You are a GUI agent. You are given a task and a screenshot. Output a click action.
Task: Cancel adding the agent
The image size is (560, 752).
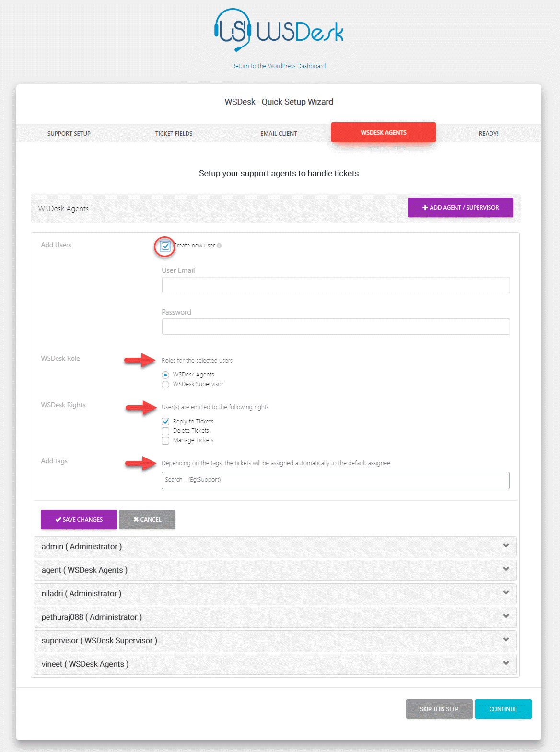[147, 520]
